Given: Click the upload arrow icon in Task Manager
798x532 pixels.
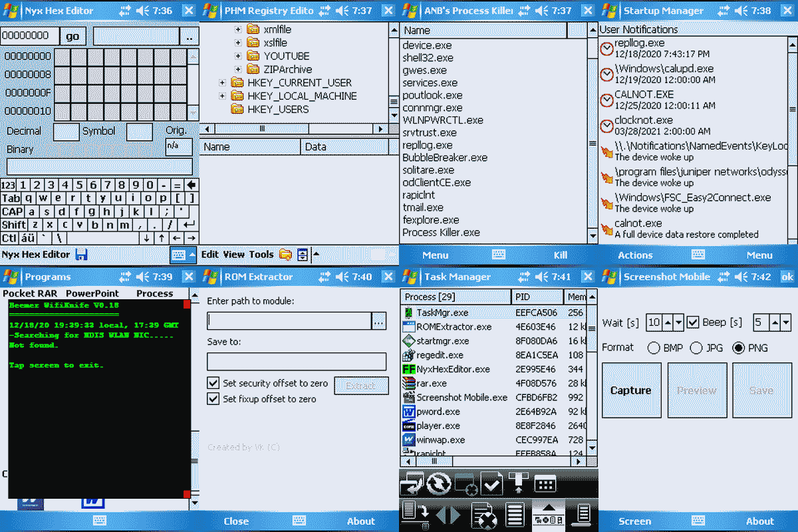Looking at the screenshot, I should click(517, 481).
